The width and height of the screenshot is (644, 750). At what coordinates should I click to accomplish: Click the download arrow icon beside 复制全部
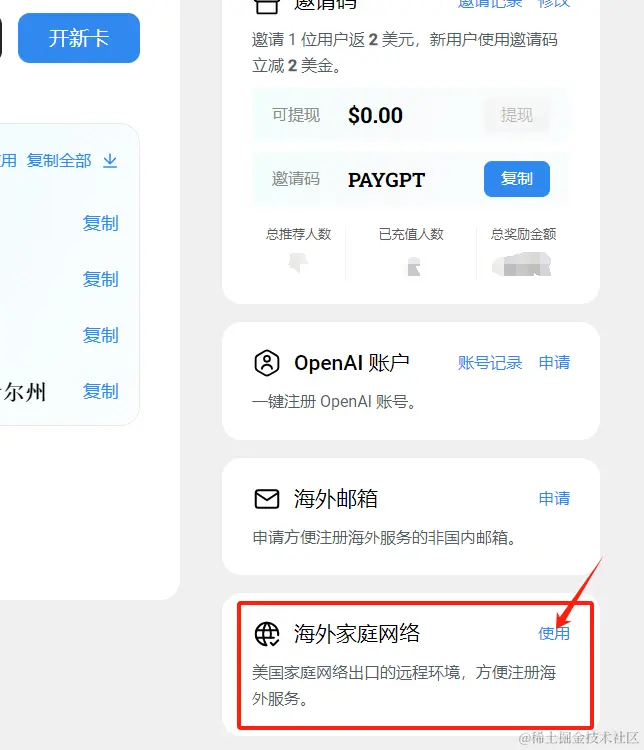[110, 161]
